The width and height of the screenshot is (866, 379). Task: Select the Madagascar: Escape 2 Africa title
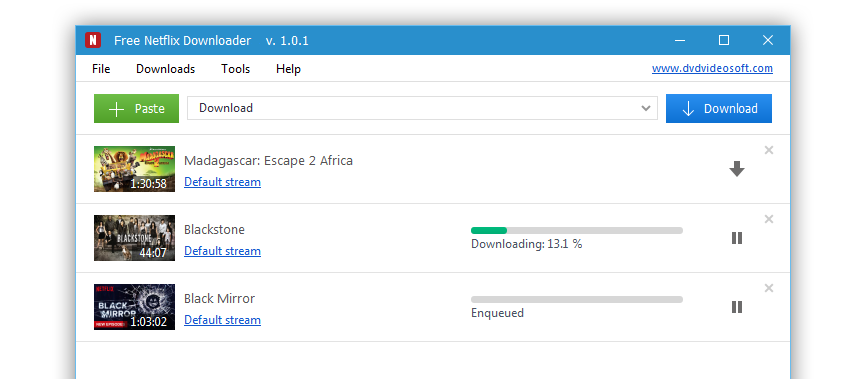[x=268, y=161]
